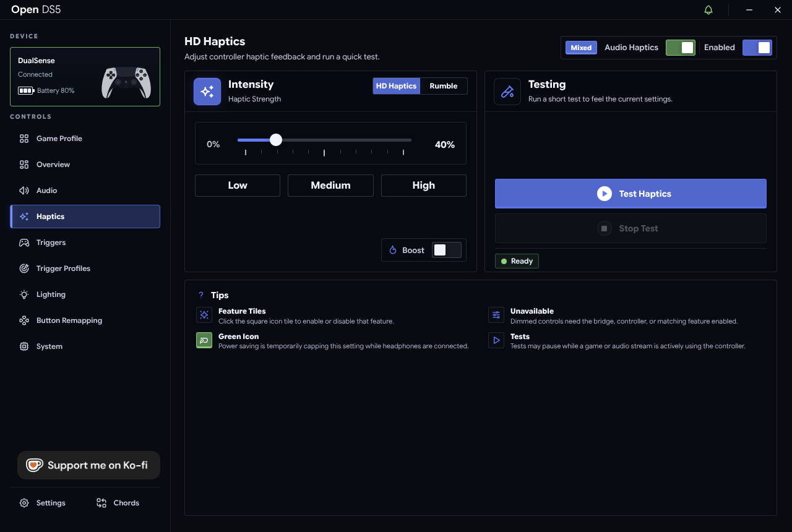Select the HD Haptics tab

397,86
